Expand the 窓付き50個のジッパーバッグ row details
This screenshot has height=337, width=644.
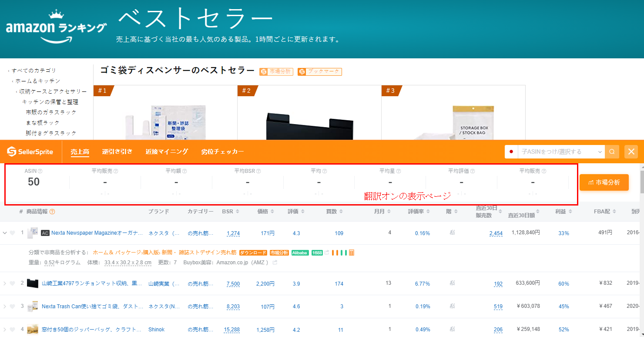click(x=5, y=330)
